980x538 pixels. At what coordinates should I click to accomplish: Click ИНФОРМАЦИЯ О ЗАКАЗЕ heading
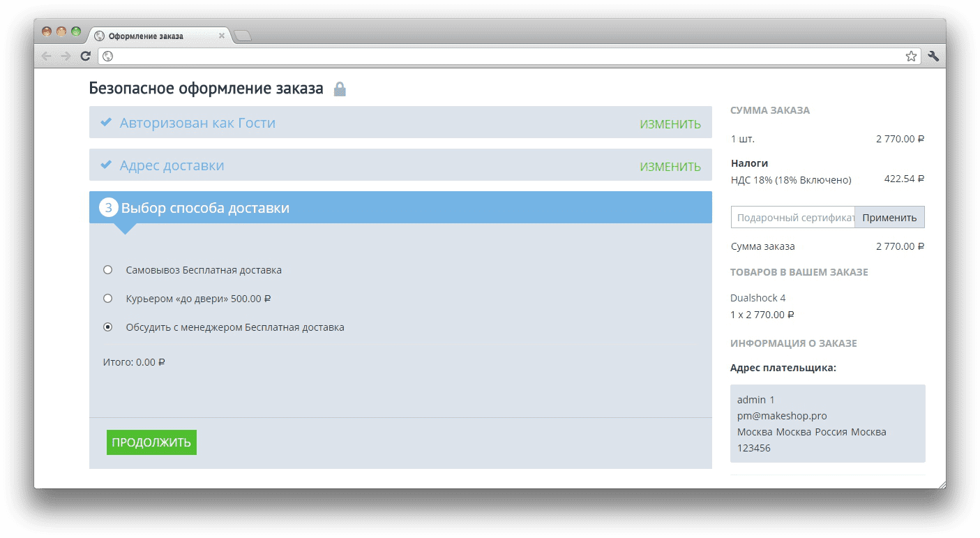coord(794,343)
